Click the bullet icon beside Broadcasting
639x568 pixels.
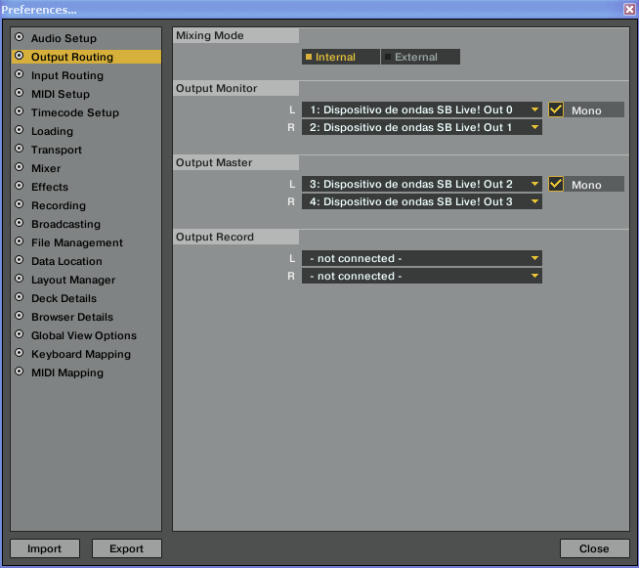tap(19, 223)
